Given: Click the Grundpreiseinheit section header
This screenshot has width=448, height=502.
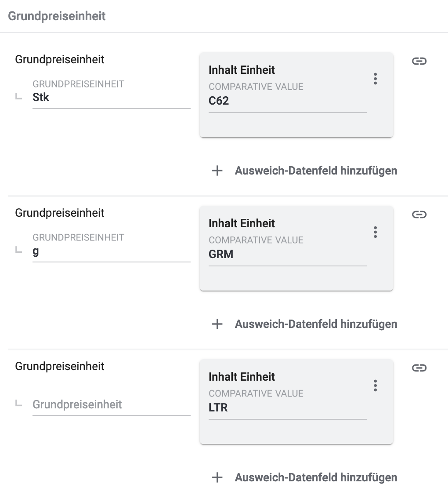Looking at the screenshot, I should click(x=57, y=16).
